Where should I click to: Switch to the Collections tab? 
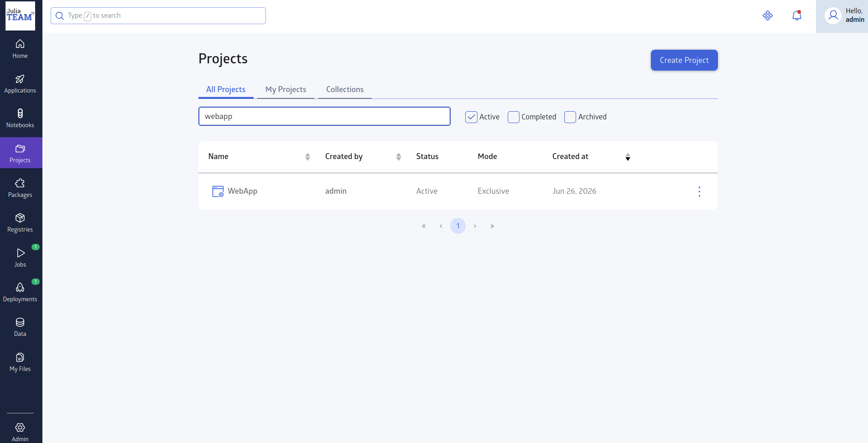click(x=345, y=89)
